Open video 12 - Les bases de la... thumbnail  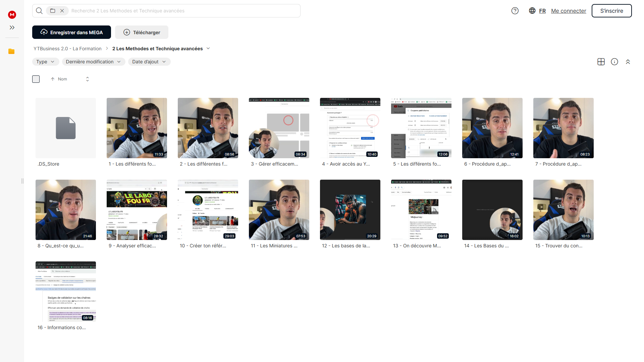pos(350,210)
